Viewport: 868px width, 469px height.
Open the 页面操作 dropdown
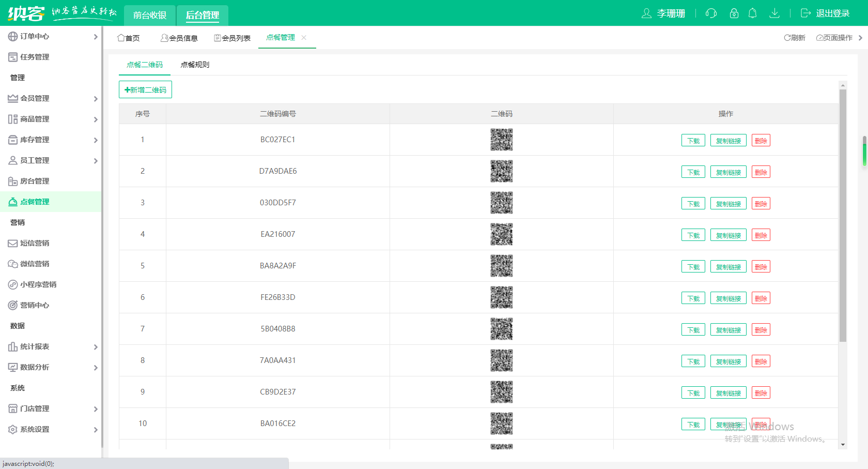coord(834,38)
